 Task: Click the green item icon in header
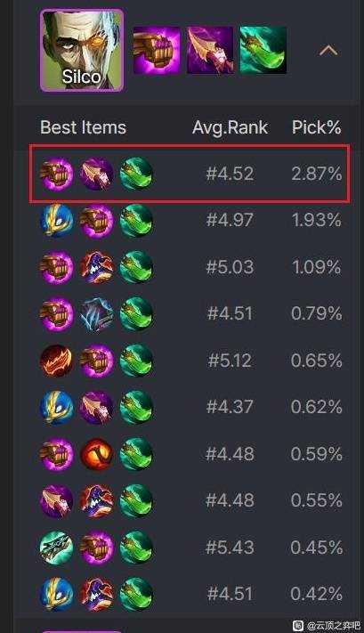pyautogui.click(x=263, y=50)
